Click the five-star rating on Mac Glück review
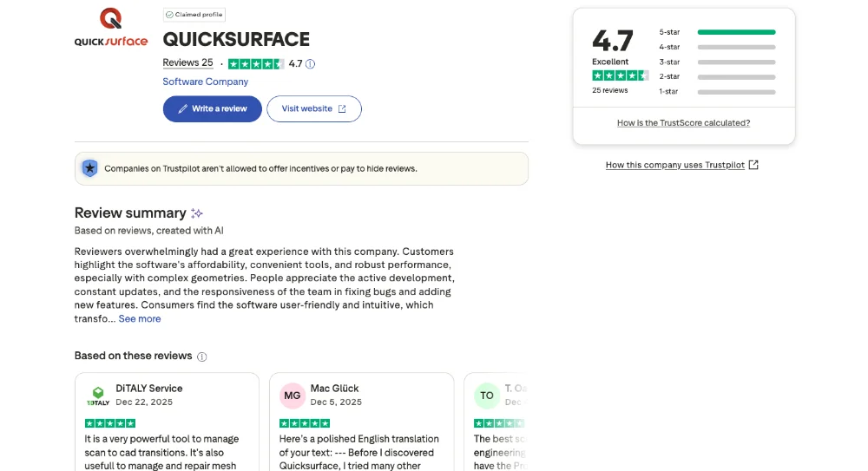Screen dimensions: 868x471 (x=305, y=423)
